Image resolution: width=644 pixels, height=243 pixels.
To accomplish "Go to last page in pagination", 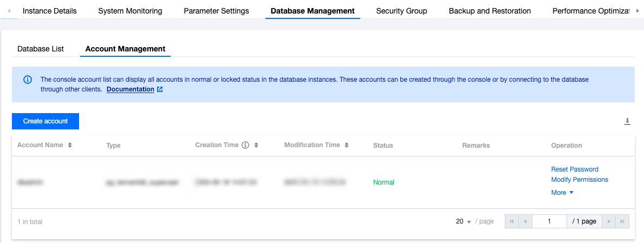I will click(x=623, y=221).
